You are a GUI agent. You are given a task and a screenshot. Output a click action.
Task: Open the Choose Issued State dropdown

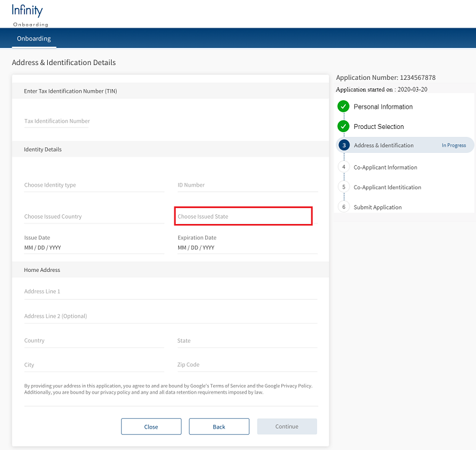244,217
